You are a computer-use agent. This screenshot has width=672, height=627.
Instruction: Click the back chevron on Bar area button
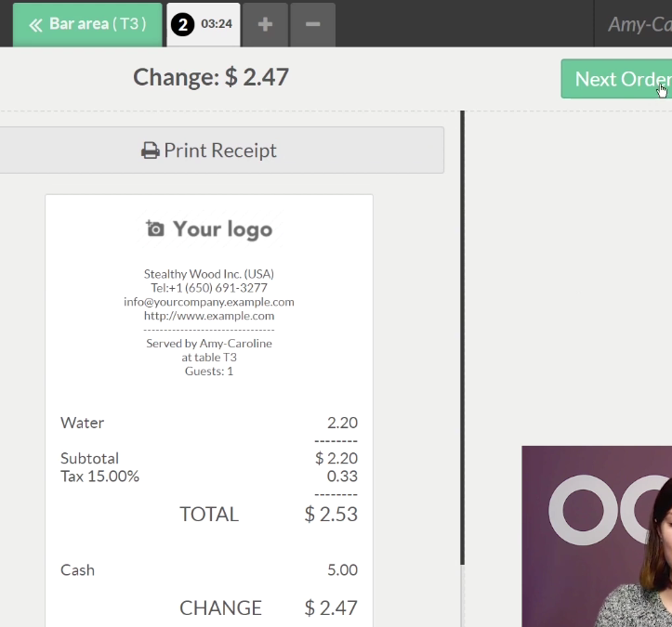click(x=36, y=24)
